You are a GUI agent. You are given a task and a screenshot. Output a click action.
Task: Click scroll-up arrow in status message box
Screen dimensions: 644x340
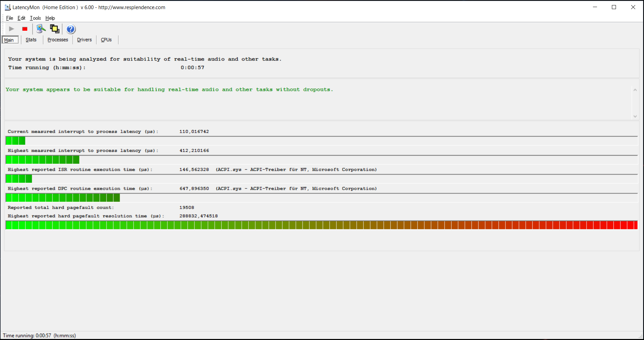pyautogui.click(x=635, y=90)
